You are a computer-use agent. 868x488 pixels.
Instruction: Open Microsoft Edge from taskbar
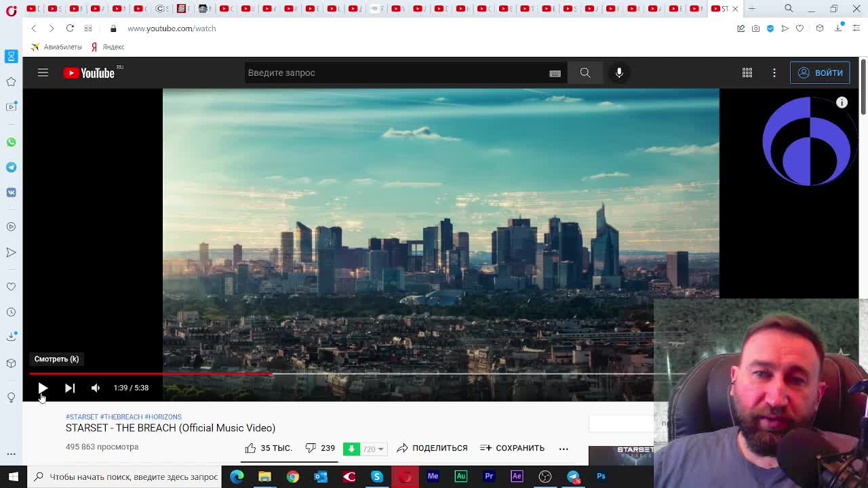click(x=237, y=476)
